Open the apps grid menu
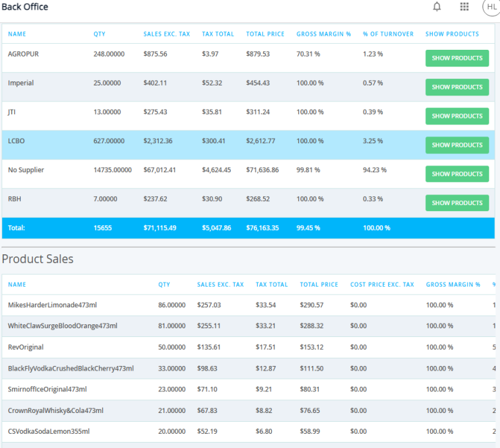 click(x=464, y=7)
